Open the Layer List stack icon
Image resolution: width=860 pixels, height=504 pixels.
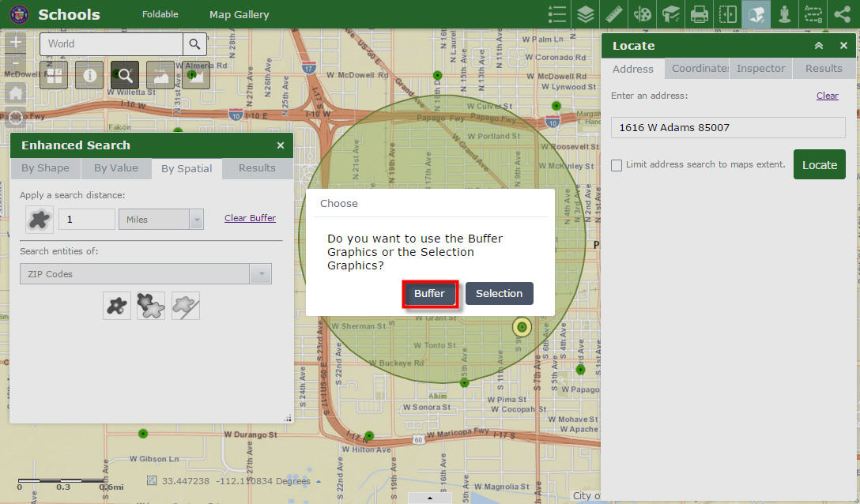coord(585,14)
